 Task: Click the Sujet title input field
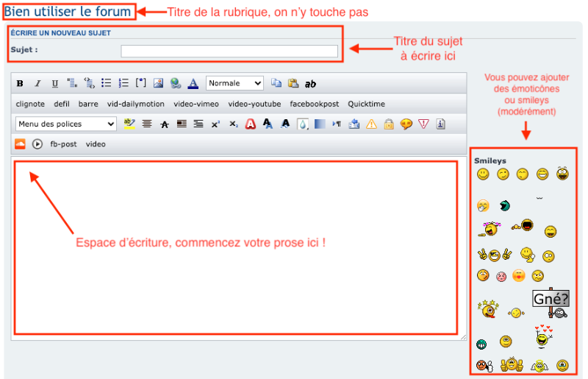(229, 51)
